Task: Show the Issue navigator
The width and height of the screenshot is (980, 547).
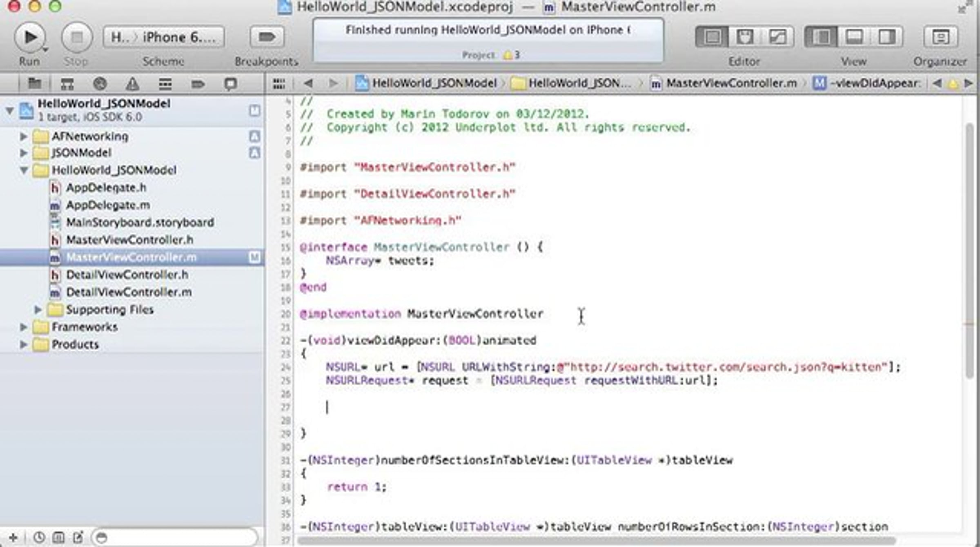Action: coord(132,84)
